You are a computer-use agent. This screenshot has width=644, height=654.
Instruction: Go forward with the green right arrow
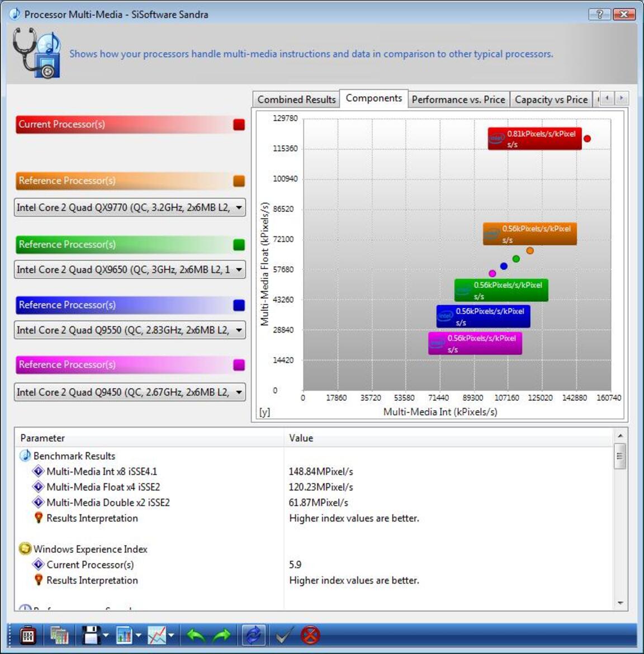coord(222,636)
